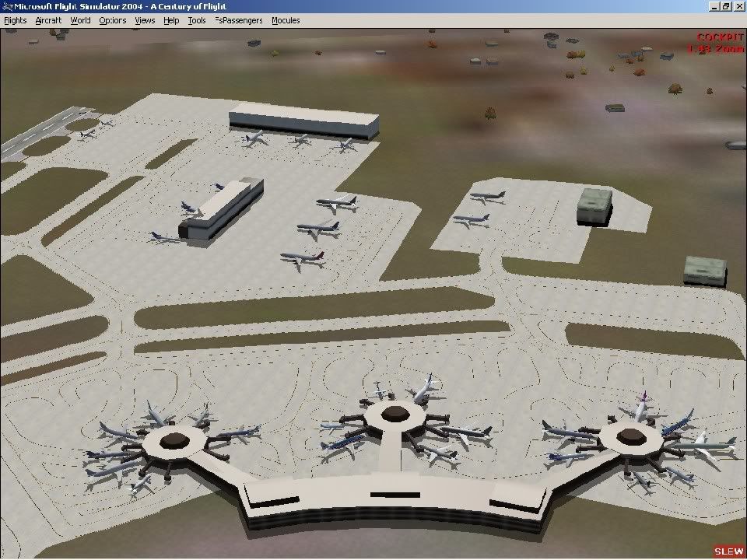The image size is (747, 560).
Task: Click the 1.93 Zoom readout text
Action: pos(714,49)
